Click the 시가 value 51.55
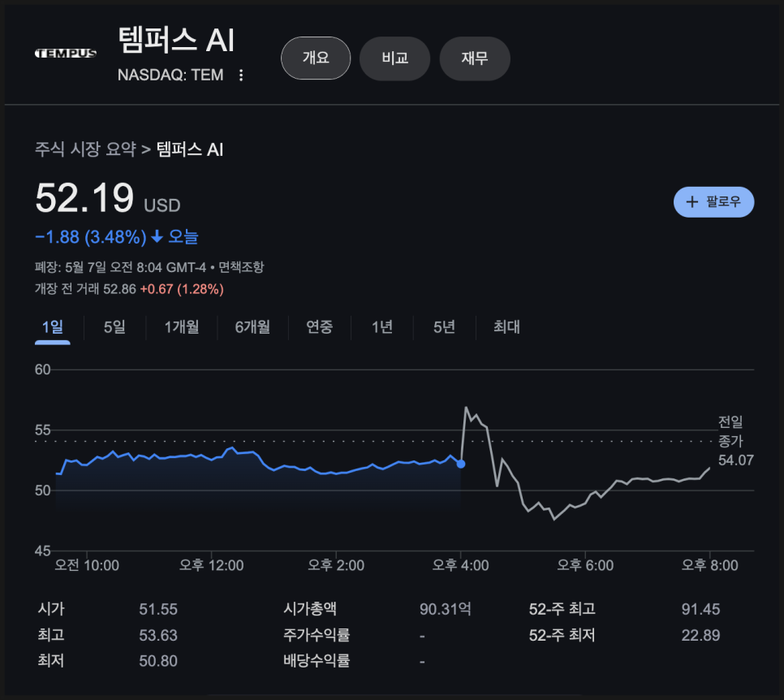This screenshot has height=700, width=784. click(158, 609)
